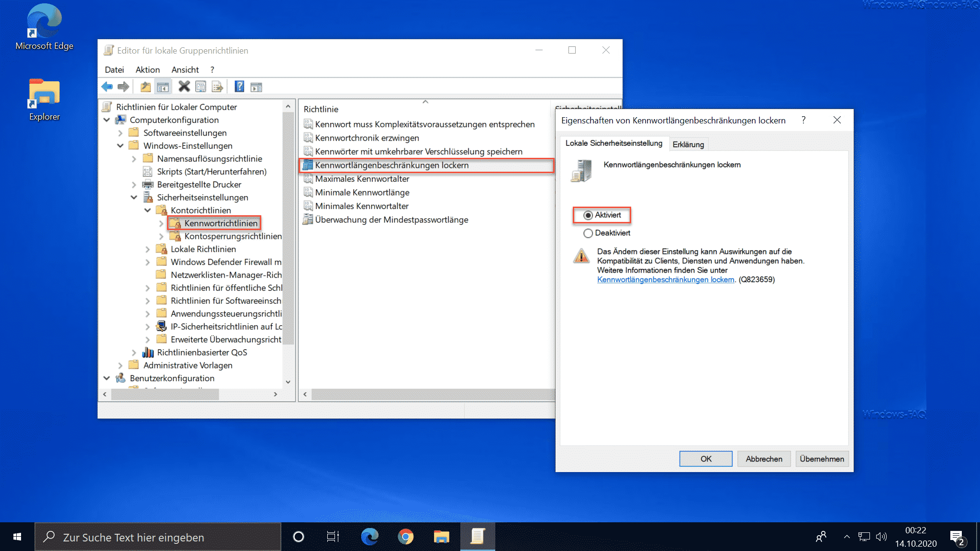Click the blue Back arrow in toolbar
The height and width of the screenshot is (551, 980).
[x=107, y=87]
